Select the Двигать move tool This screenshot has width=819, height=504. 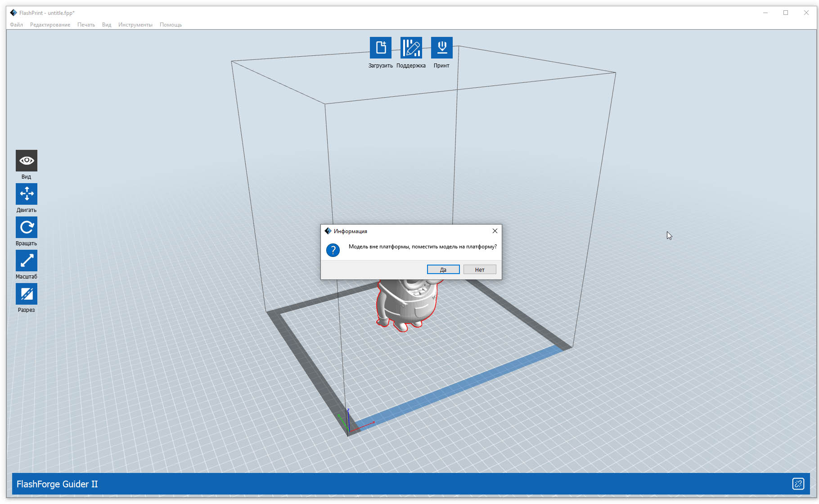pos(27,194)
